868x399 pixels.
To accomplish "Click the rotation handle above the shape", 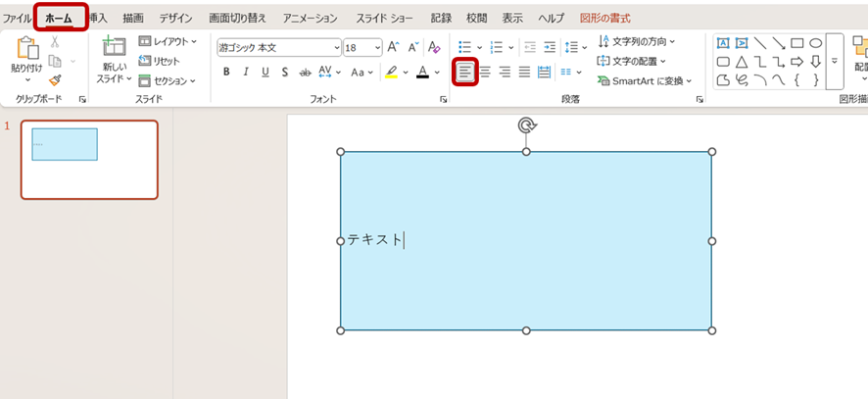I will tap(526, 125).
